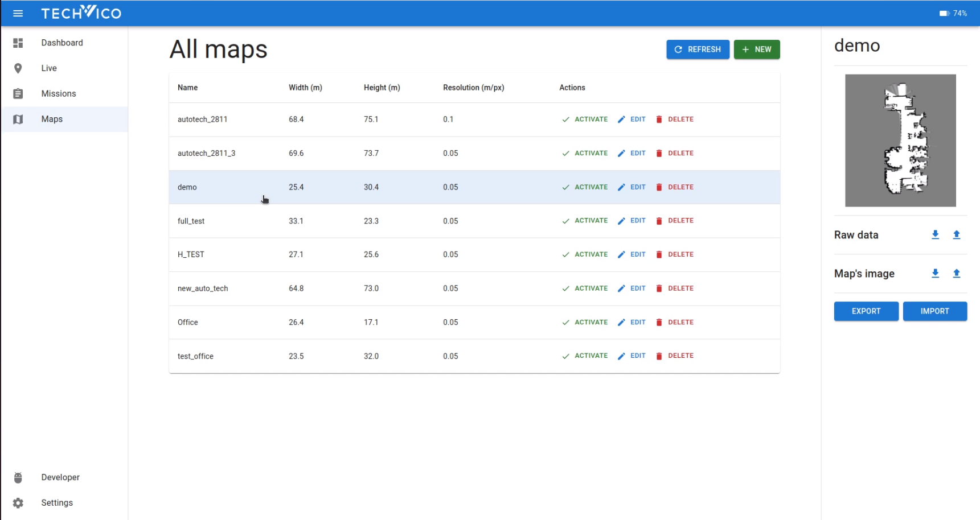Image resolution: width=980 pixels, height=520 pixels.
Task: Click the Height (m) column header
Action: (x=382, y=88)
